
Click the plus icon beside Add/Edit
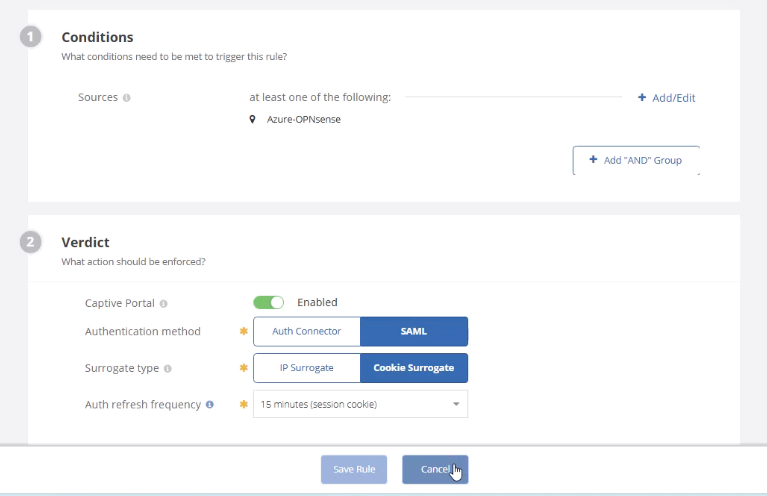642,97
